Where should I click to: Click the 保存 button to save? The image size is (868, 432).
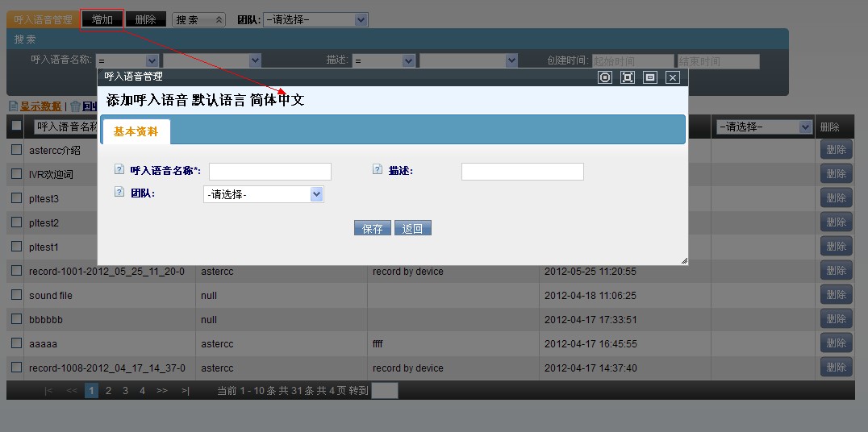pyautogui.click(x=373, y=228)
